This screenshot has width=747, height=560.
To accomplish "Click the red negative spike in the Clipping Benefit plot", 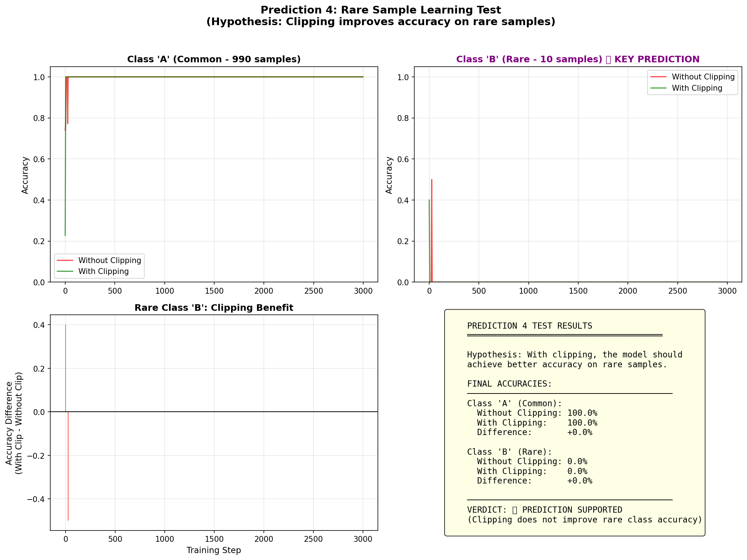I will (68, 474).
